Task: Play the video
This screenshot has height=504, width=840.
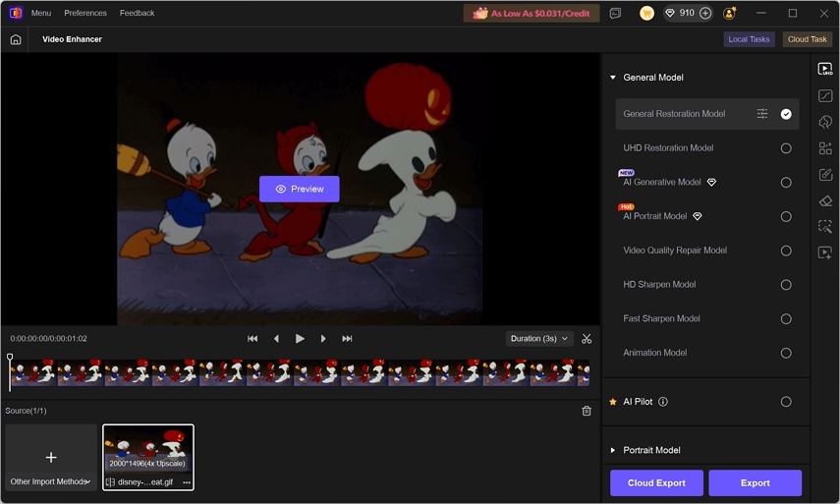Action: click(x=300, y=339)
